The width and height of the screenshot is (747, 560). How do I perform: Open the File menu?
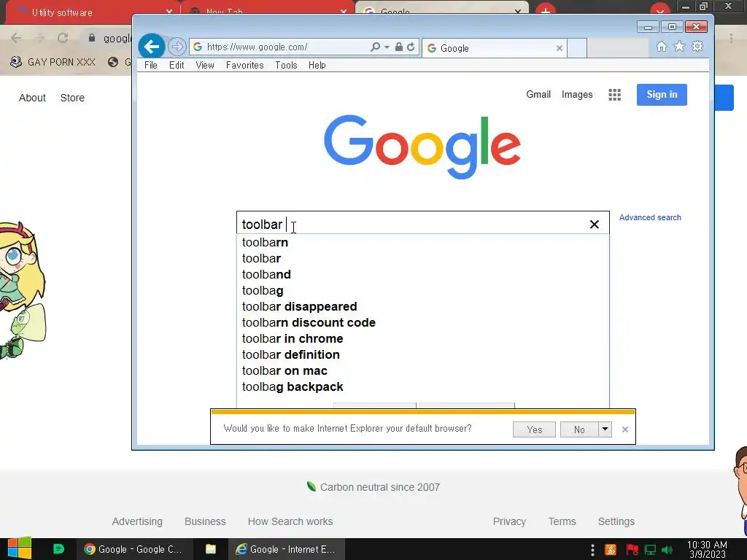pos(150,65)
